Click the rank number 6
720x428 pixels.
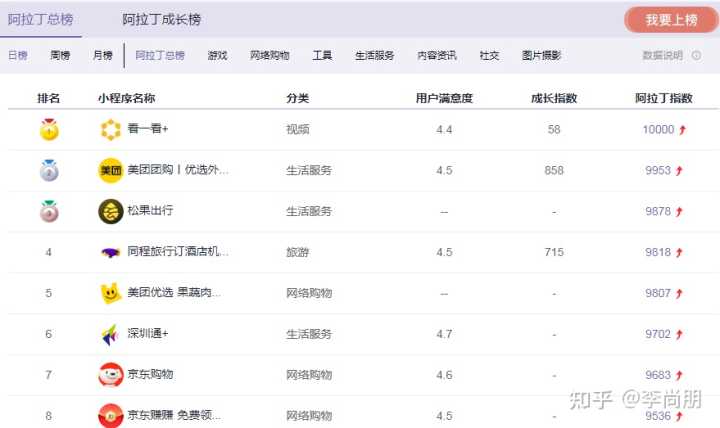click(49, 334)
